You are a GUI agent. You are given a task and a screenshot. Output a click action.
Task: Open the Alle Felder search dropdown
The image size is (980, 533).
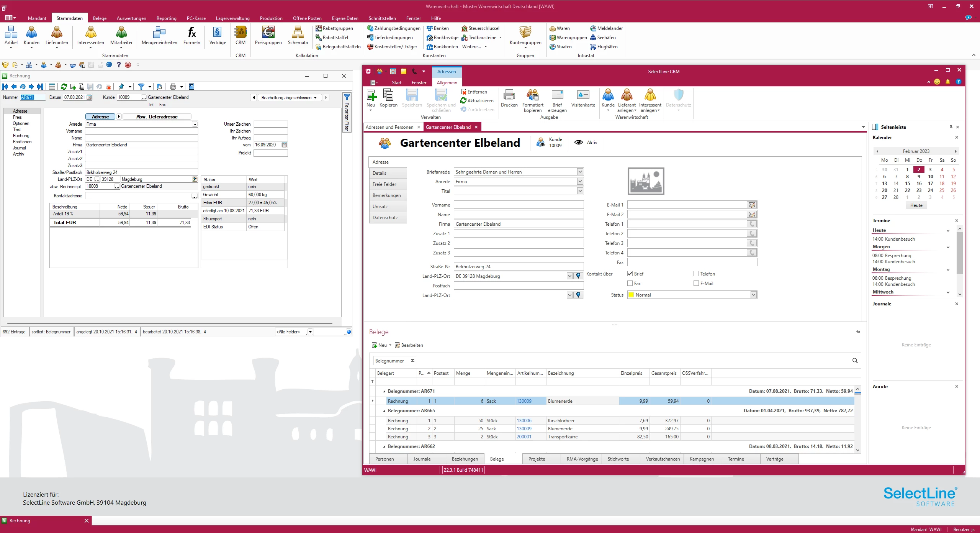pos(310,332)
